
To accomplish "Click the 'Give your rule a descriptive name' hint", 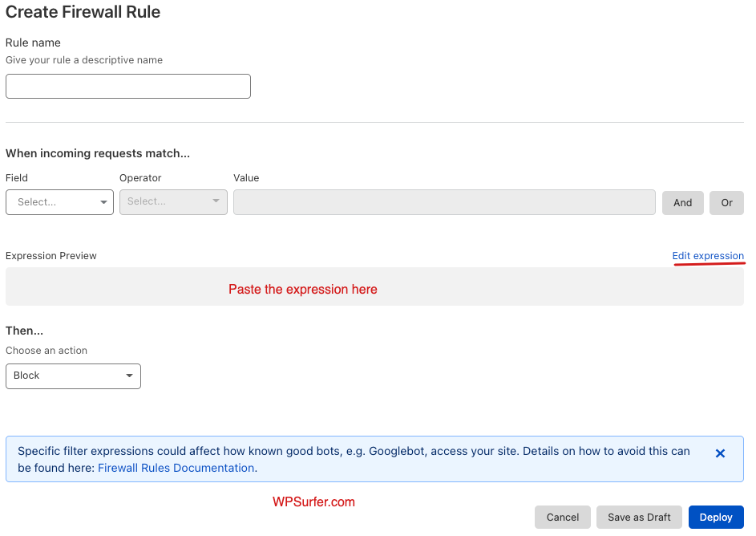I will tap(84, 60).
